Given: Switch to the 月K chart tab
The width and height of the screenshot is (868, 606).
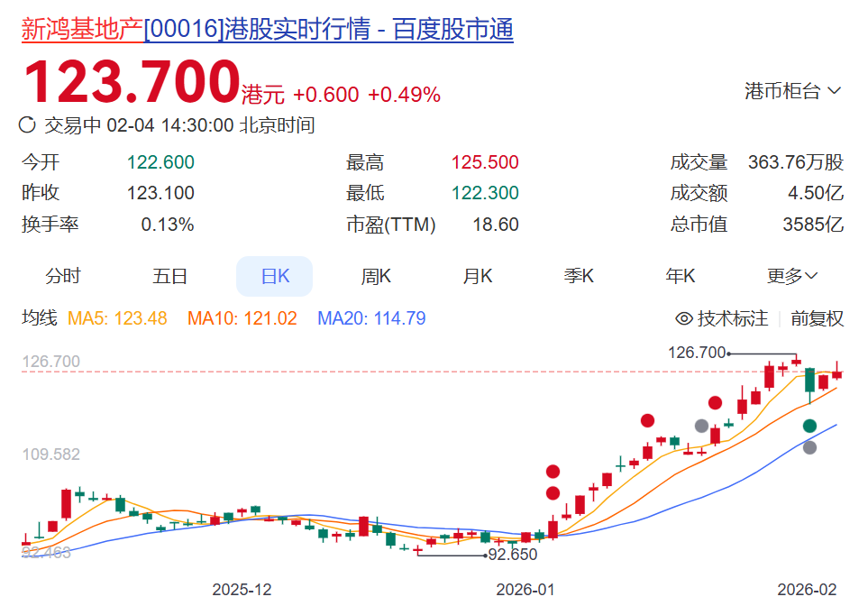Looking at the screenshot, I should (477, 276).
